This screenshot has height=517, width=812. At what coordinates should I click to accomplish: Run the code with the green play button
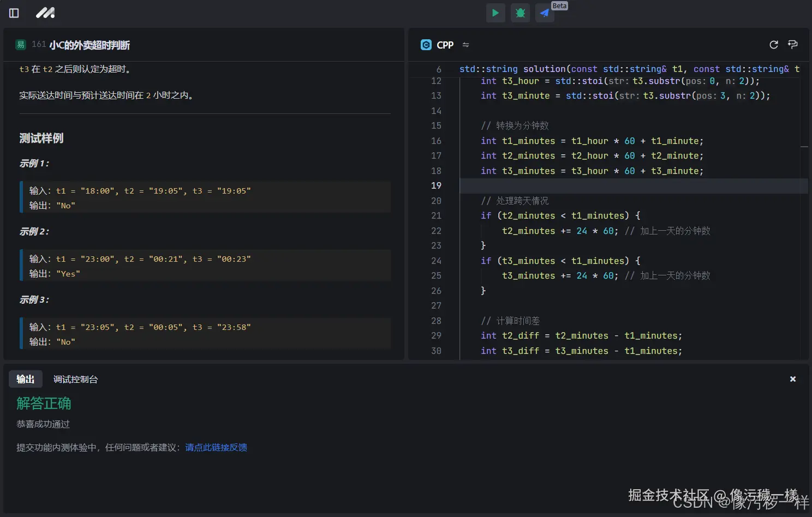pyautogui.click(x=495, y=13)
